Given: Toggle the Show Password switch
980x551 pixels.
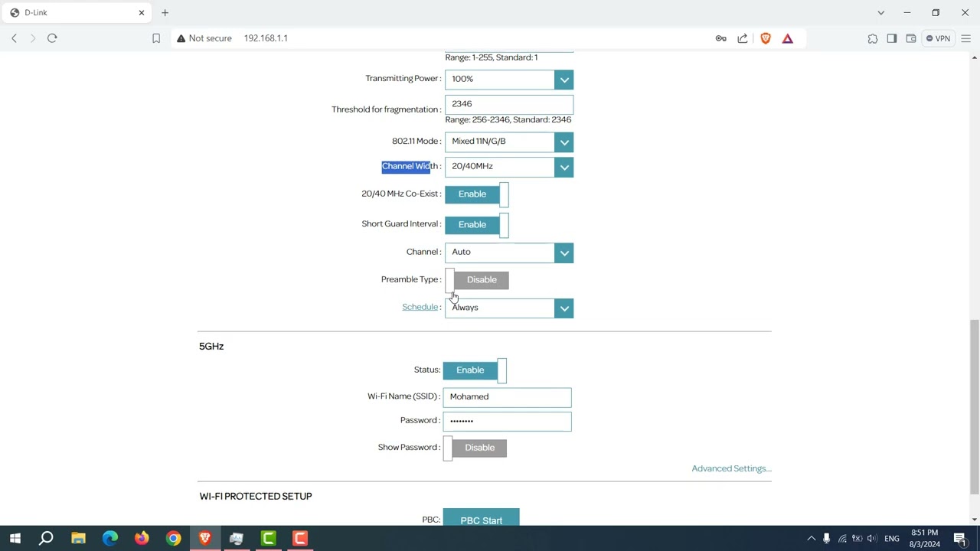Looking at the screenshot, I should (475, 448).
